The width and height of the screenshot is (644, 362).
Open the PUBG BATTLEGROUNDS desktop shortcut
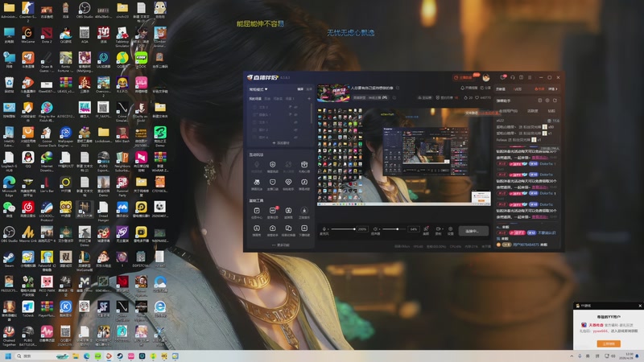[27, 336]
